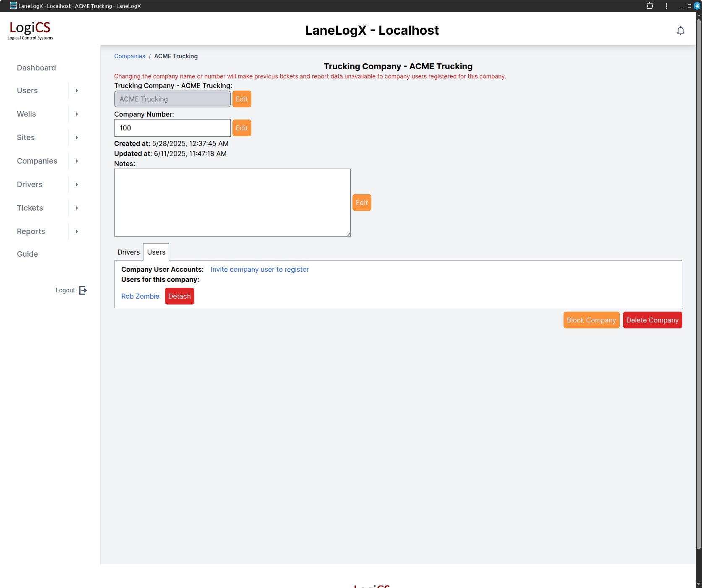Follow the Invite company user to register link

click(259, 269)
